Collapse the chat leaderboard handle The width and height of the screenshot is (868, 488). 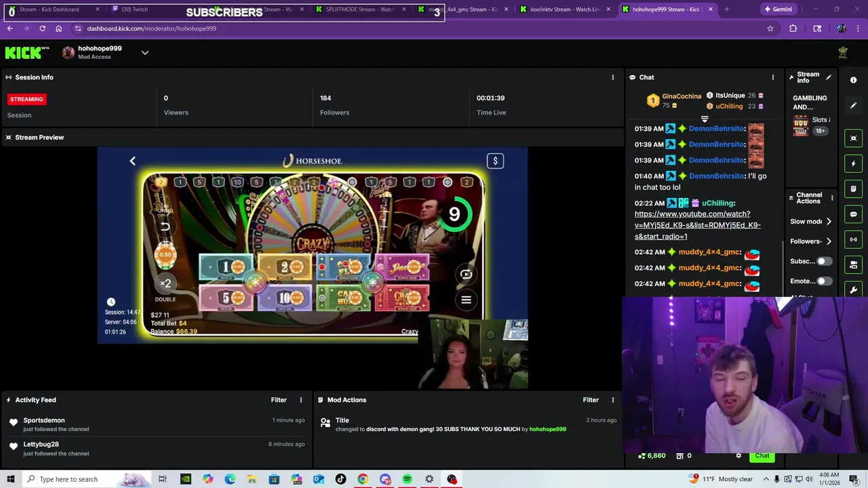(x=705, y=119)
